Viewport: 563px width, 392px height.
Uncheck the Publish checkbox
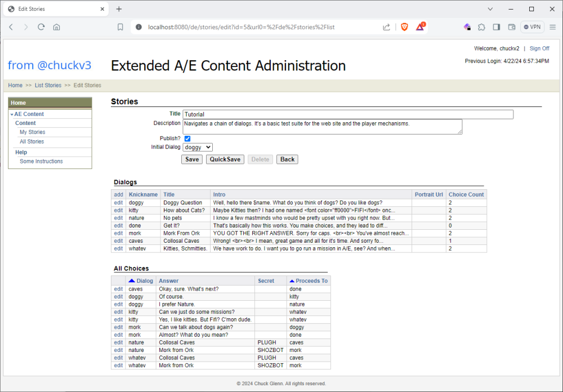coord(187,139)
